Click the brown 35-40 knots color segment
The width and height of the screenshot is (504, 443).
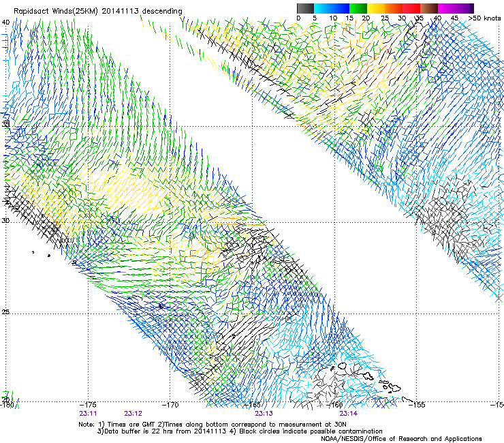(x=430, y=8)
